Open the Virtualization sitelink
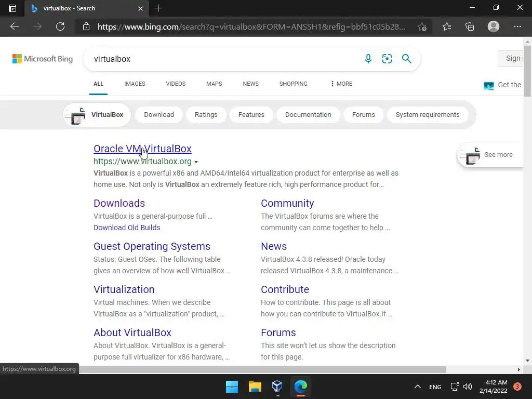 pos(124,289)
